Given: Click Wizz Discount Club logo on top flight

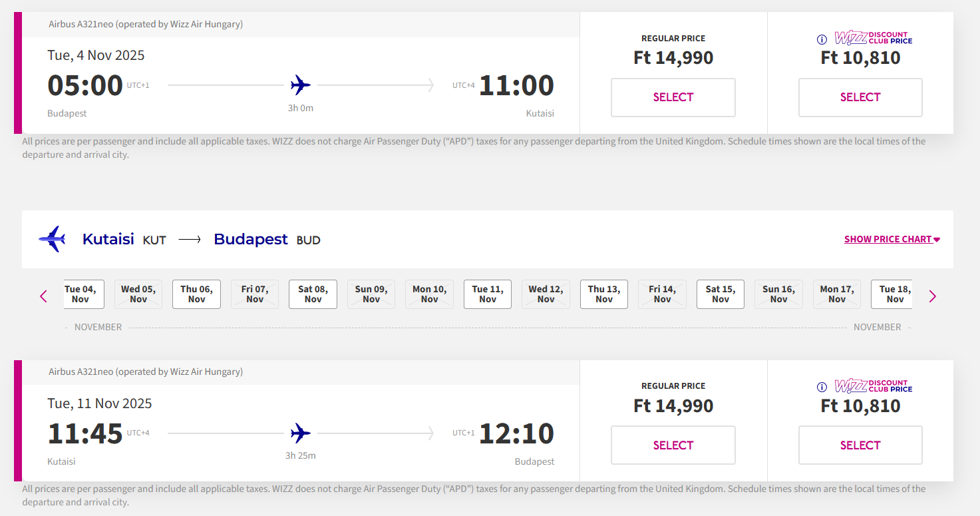Looking at the screenshot, I should [x=874, y=38].
